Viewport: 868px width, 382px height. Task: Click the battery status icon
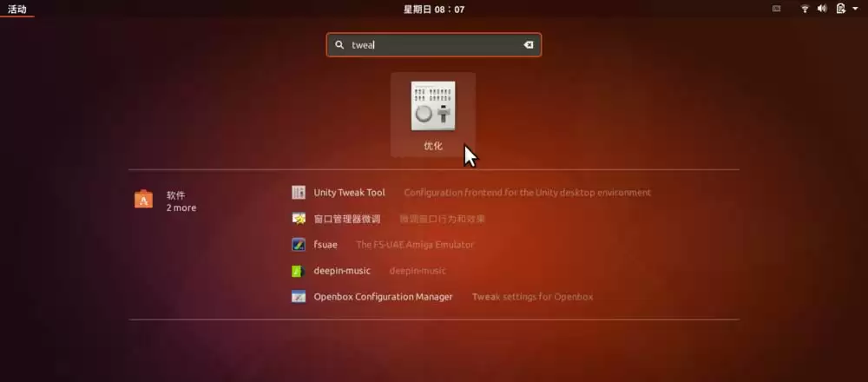point(841,9)
